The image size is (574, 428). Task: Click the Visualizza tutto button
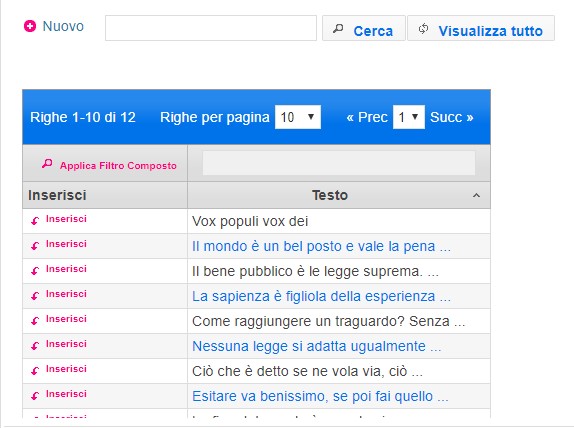[481, 28]
